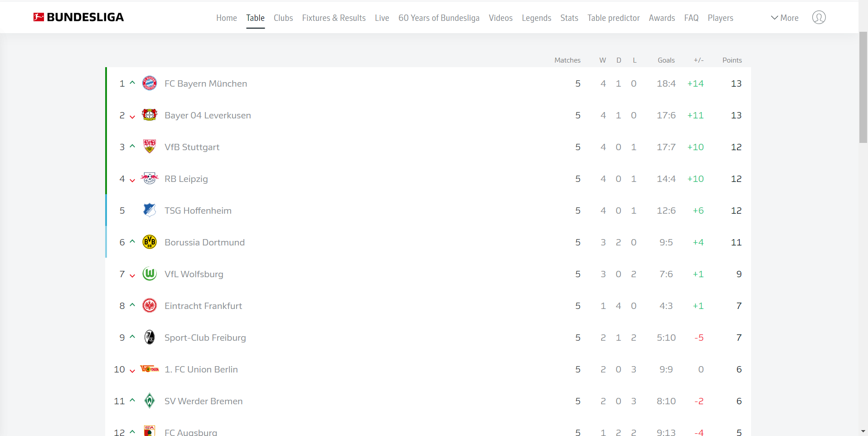Click the scrollbar down arrow

[863, 431]
